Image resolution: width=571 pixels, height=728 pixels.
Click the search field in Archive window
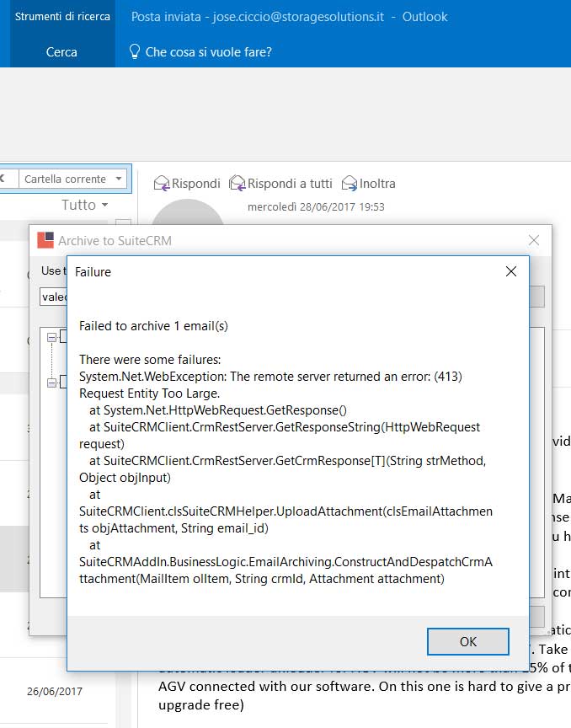(53, 297)
